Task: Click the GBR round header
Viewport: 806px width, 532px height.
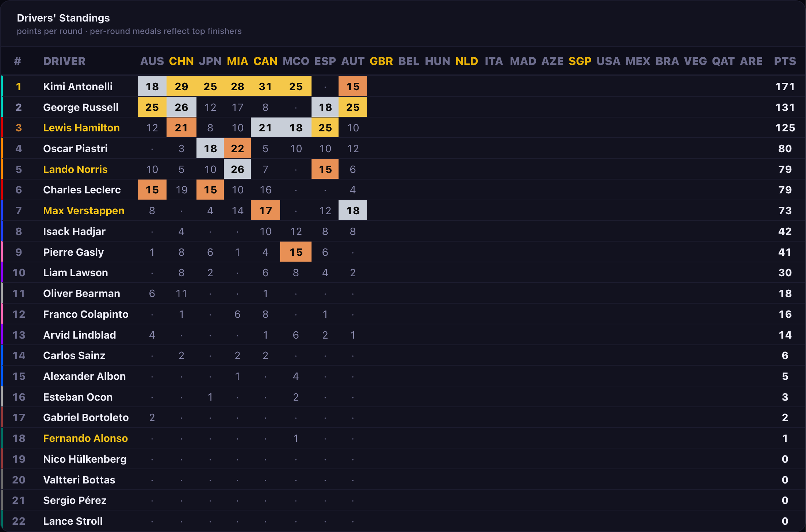Action: pos(381,61)
